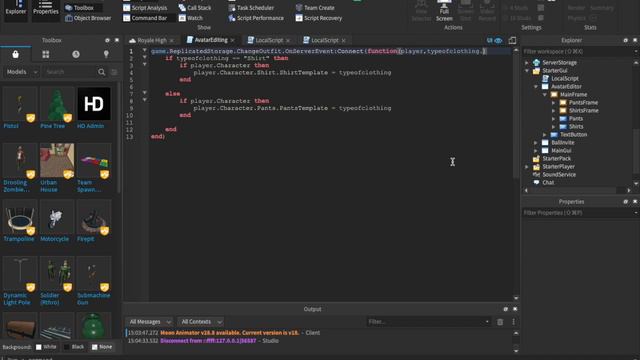The image size is (640, 360).
Task: Set Toolbox background to Black
Action: click(74, 347)
